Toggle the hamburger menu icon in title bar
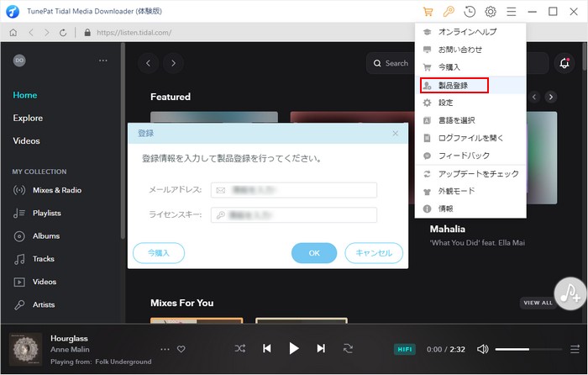 [511, 12]
